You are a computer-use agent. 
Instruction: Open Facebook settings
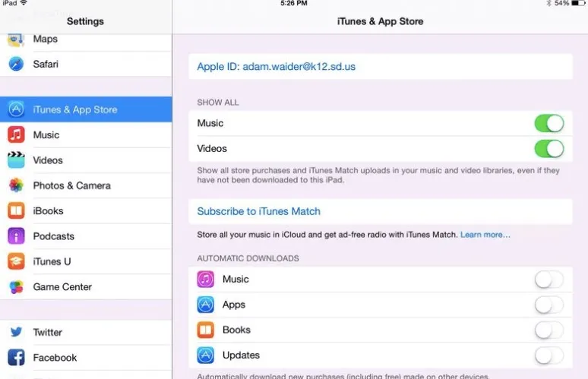pyautogui.click(x=86, y=357)
